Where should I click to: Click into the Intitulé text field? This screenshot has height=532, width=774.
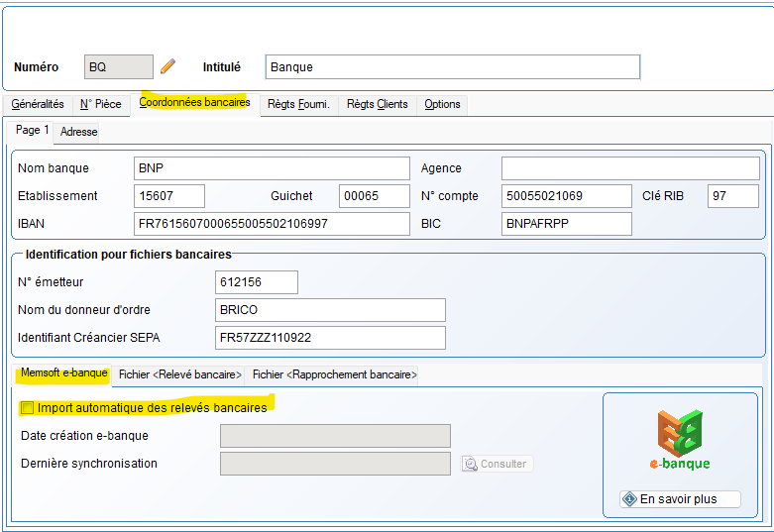[452, 67]
